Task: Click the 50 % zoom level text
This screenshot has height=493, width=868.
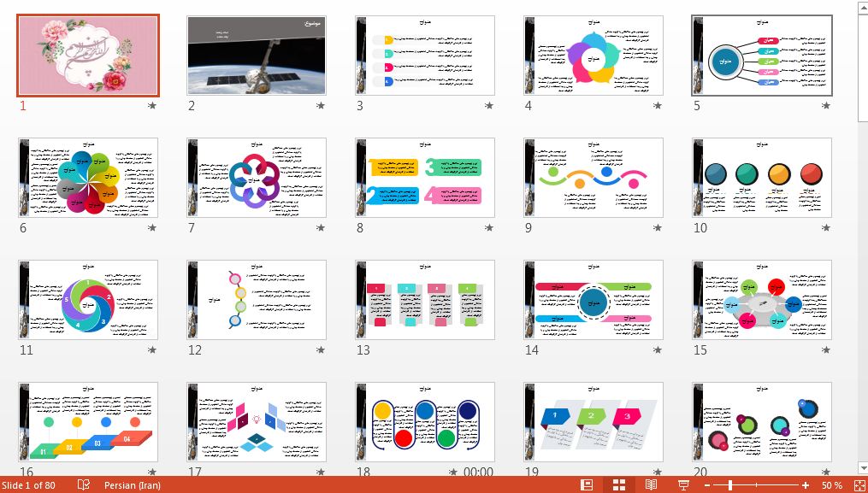Action: click(x=832, y=484)
